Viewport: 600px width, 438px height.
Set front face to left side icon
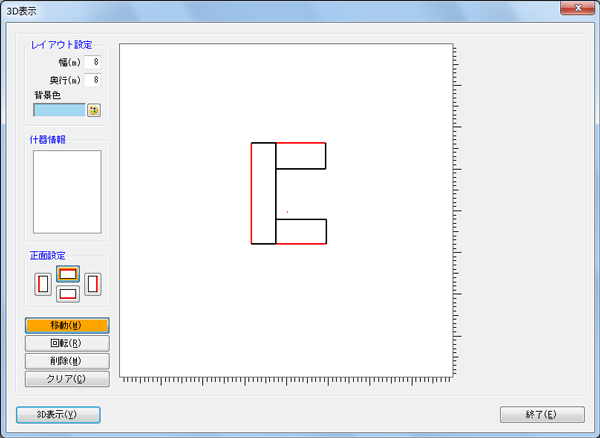coord(43,284)
